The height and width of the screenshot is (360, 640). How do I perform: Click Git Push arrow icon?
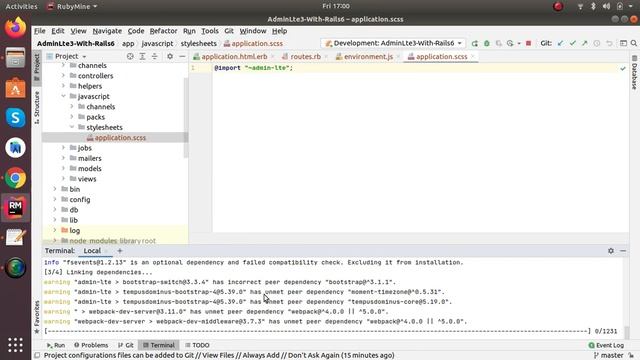584,43
